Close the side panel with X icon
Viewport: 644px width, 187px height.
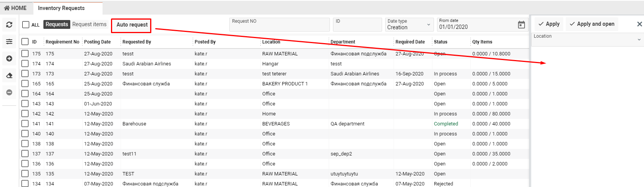click(639, 24)
